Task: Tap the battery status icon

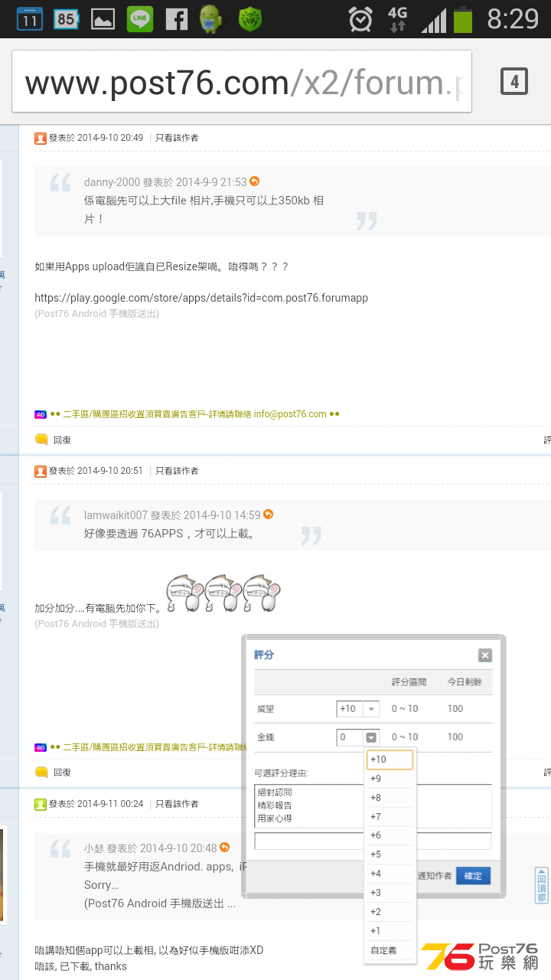Action: [463, 18]
